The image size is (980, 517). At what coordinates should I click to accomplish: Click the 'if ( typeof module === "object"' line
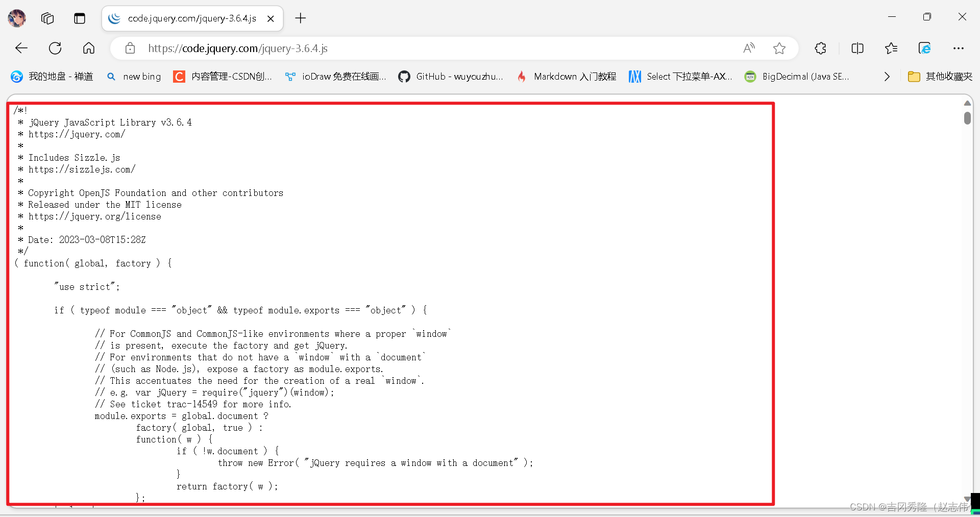[240, 310]
